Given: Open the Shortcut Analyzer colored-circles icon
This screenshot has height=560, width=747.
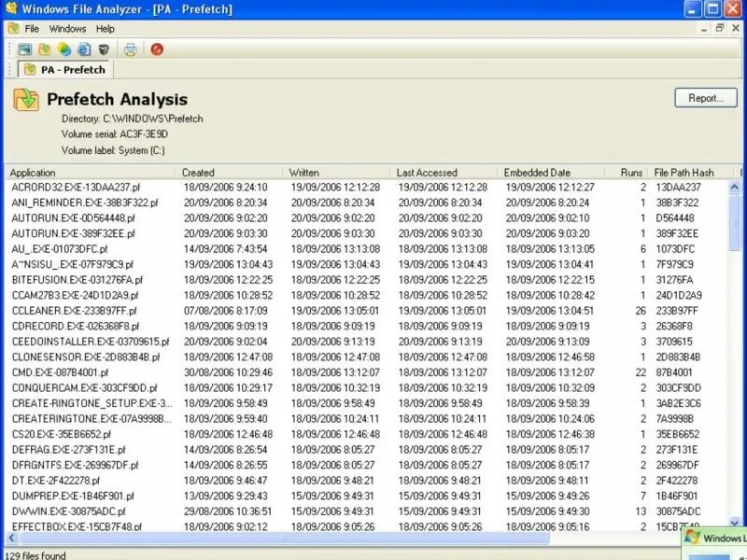Looking at the screenshot, I should tap(64, 49).
